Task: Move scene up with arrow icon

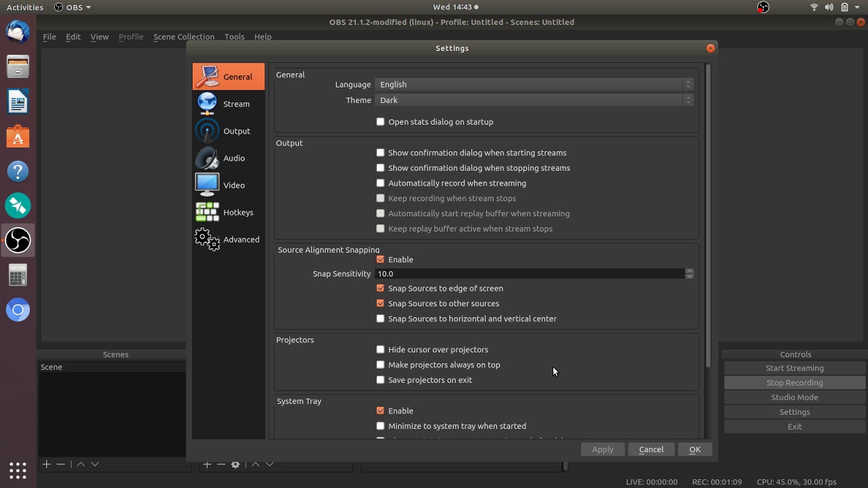Action: coord(81,464)
